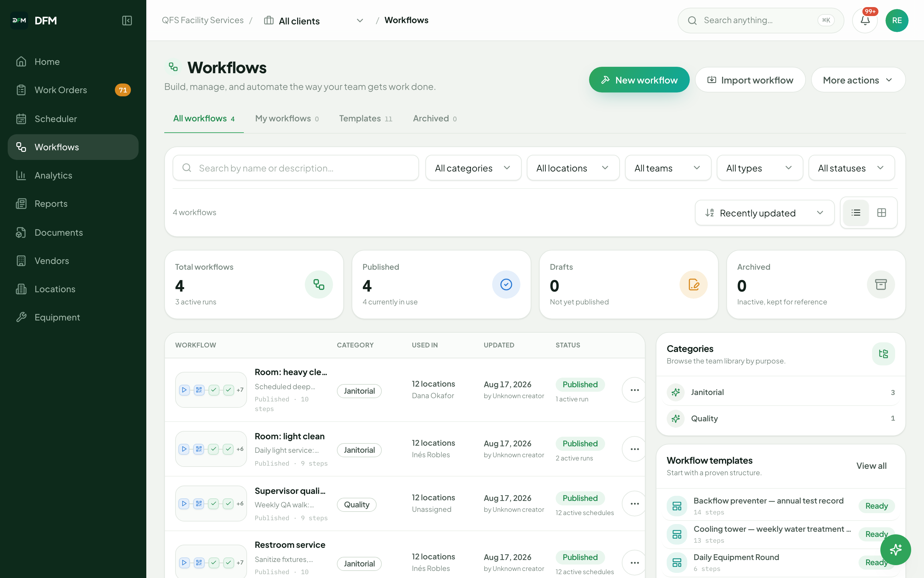The image size is (924, 578).
Task: Focus the Search anything field
Action: [761, 20]
